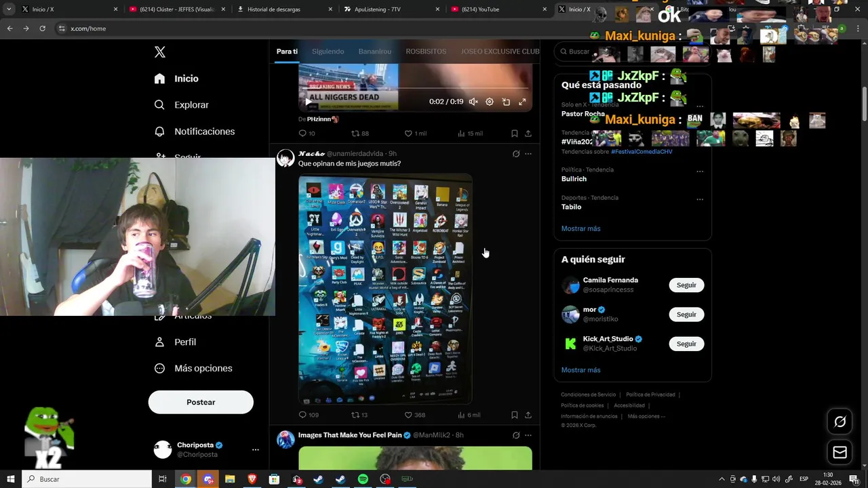Follow Kick_Art_Studio
The height and width of the screenshot is (488, 868).
(686, 344)
